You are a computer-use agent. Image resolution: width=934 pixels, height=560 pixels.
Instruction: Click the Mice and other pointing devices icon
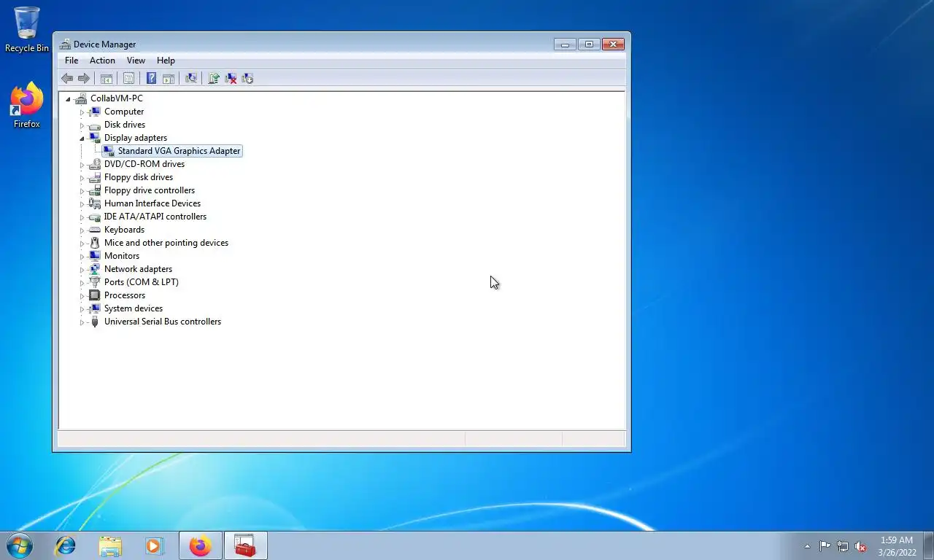coord(94,243)
